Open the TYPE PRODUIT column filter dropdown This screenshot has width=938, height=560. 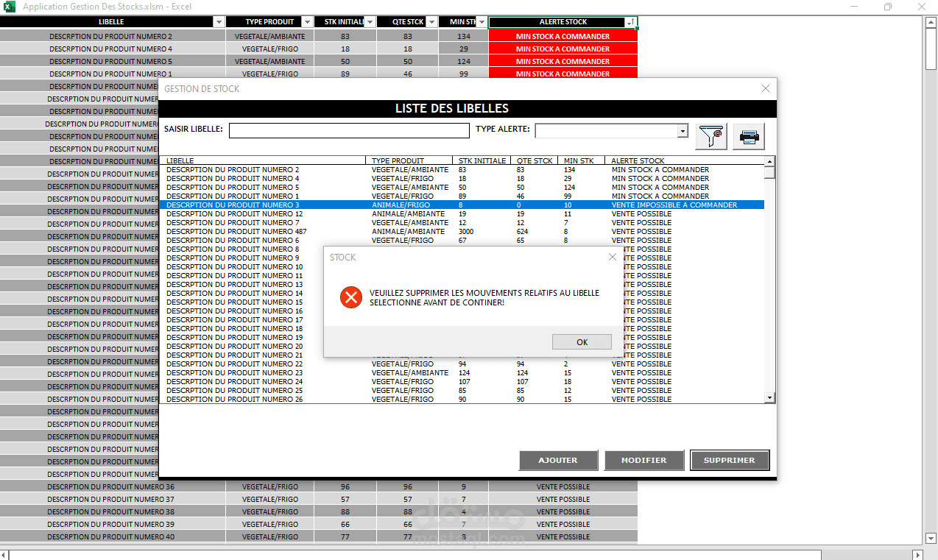pos(307,22)
